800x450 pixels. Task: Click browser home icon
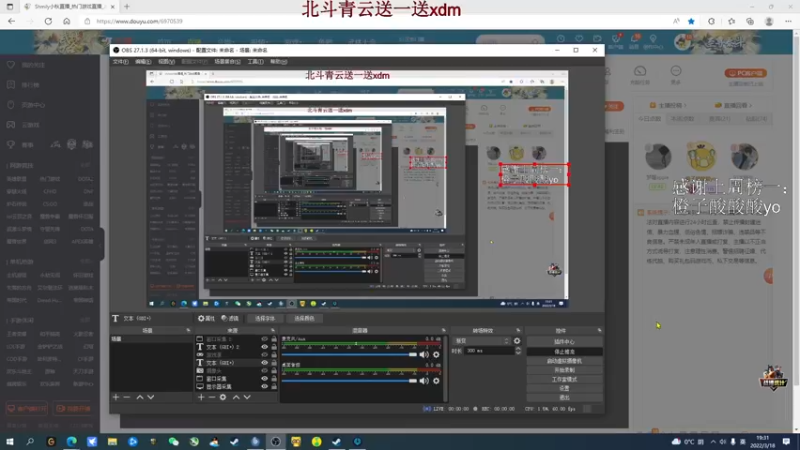pyautogui.click(x=66, y=21)
